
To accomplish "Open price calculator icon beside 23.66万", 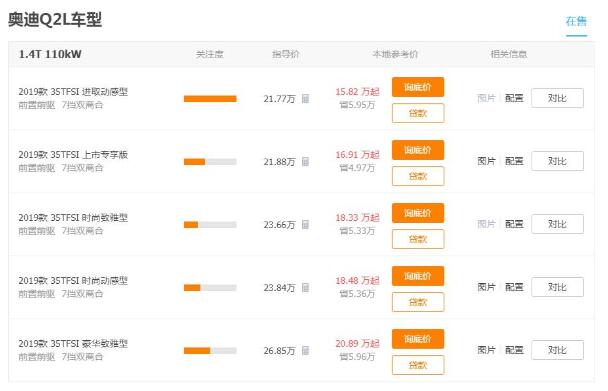I will (x=306, y=225).
